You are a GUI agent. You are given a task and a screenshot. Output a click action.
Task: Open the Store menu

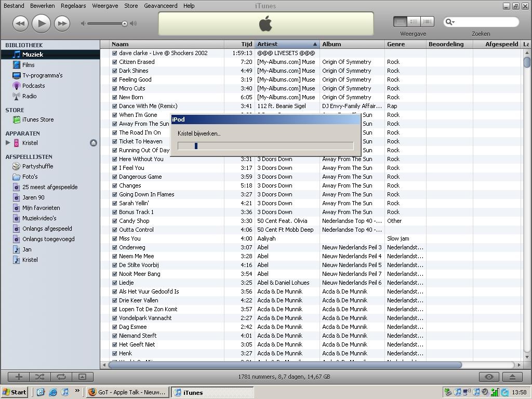click(131, 6)
